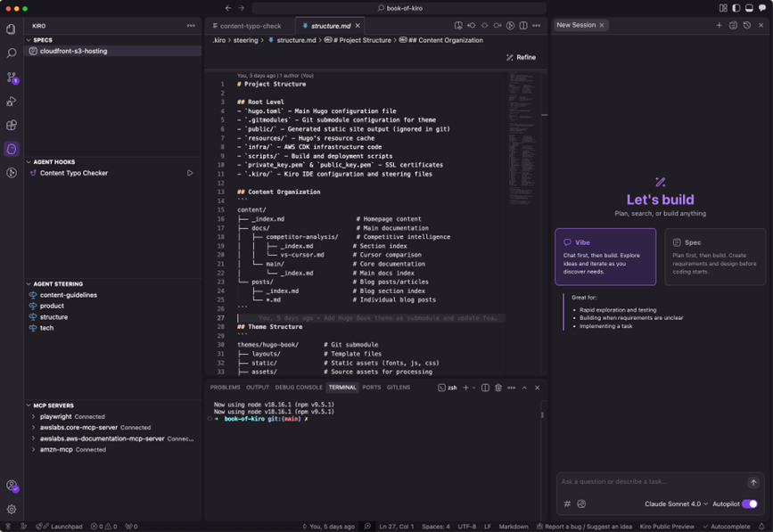Collapse the MCP SERVERS section
Image resolution: width=773 pixels, height=532 pixels.
(x=53, y=405)
